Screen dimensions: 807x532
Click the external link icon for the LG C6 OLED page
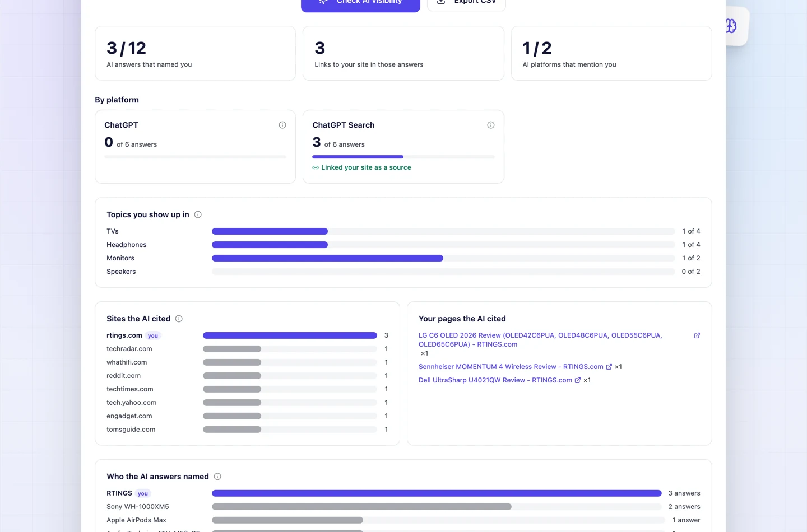(x=697, y=335)
